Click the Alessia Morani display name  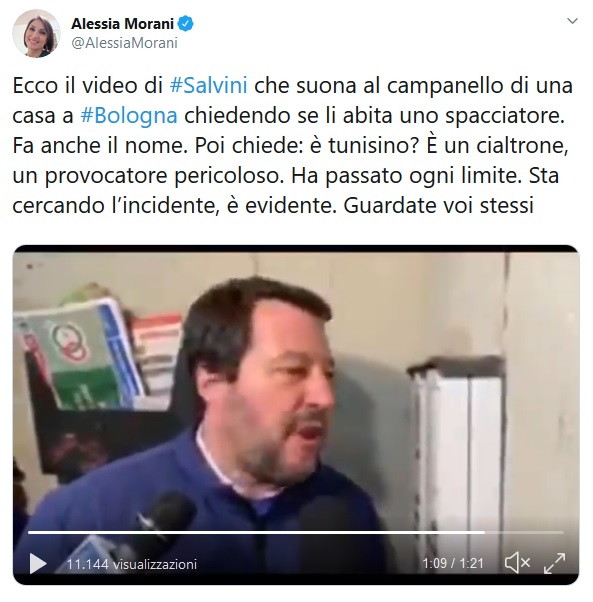(122, 24)
